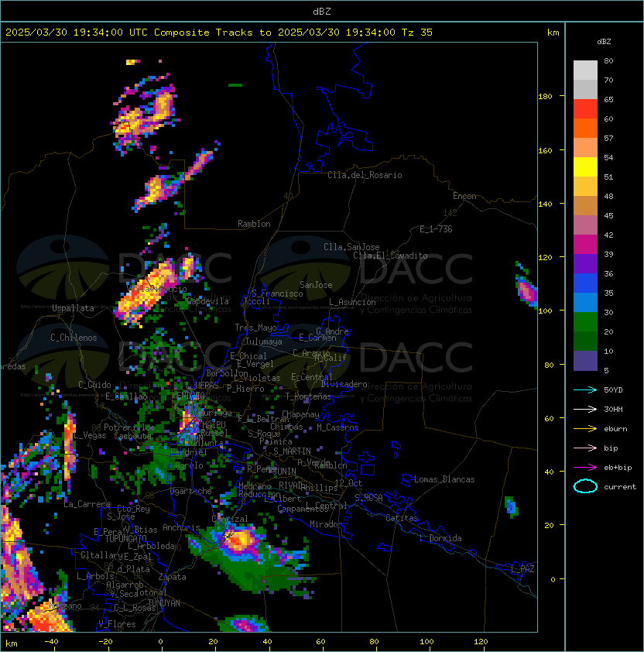Click the 'Anchoris' map label
The width and height of the screenshot is (644, 652).
pos(181,527)
